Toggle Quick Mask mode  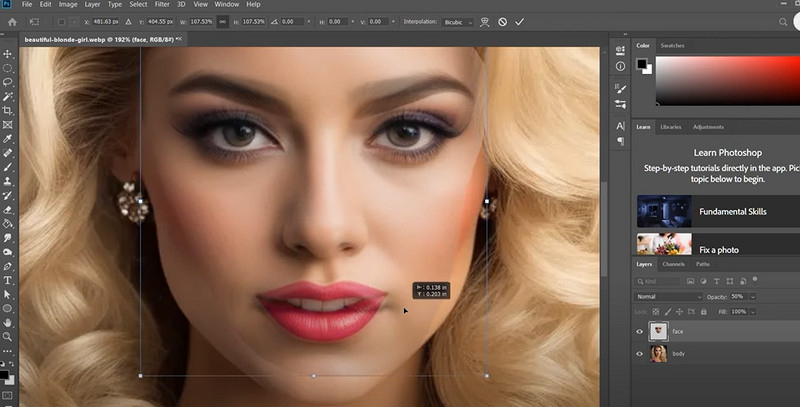(8, 396)
